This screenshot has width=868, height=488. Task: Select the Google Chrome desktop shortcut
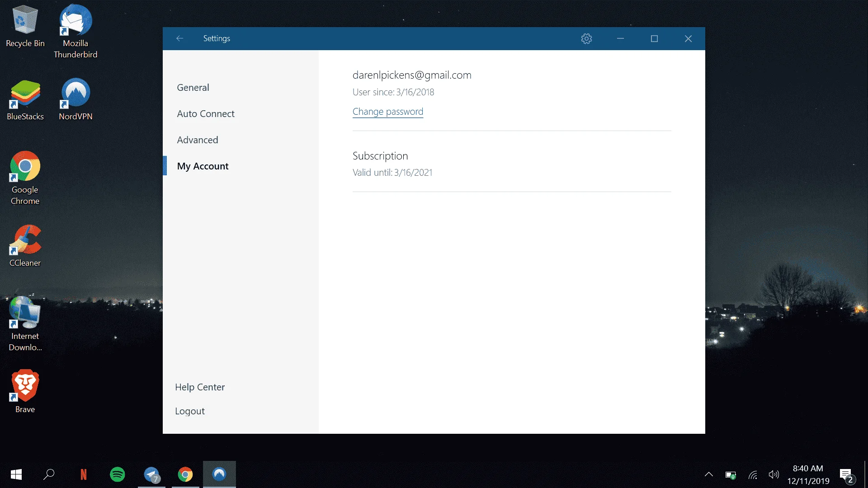25,178
